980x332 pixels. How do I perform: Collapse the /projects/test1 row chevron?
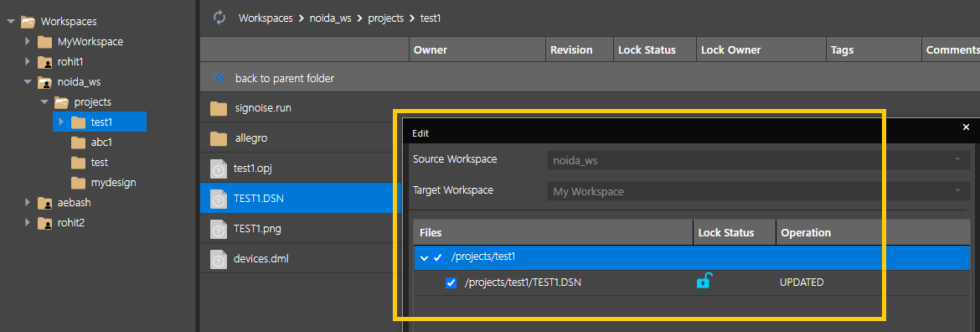tap(425, 257)
